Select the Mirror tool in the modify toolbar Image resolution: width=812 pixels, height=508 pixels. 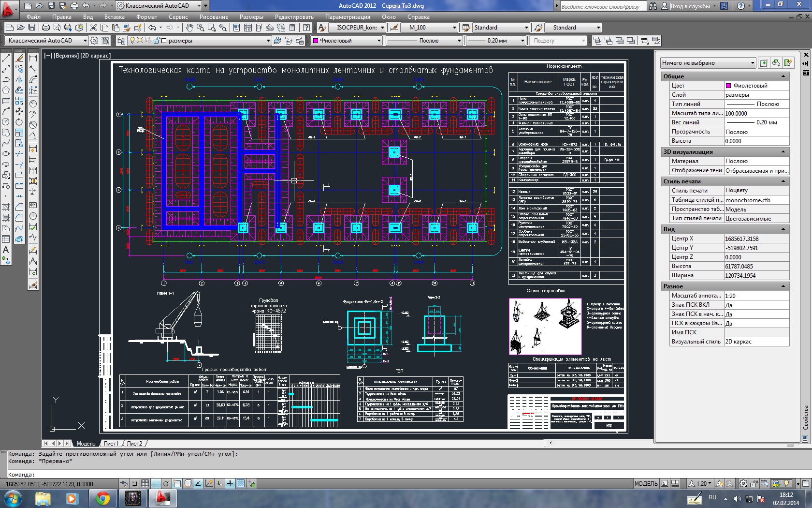point(19,79)
